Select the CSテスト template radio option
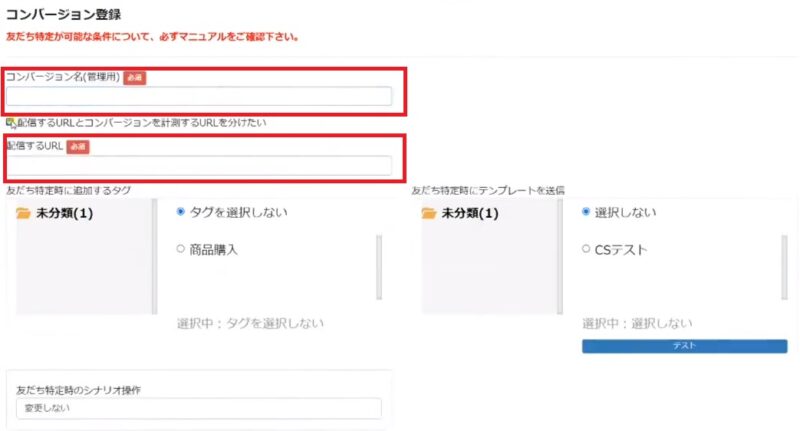Screen dimensions: 800x431 (x=586, y=249)
